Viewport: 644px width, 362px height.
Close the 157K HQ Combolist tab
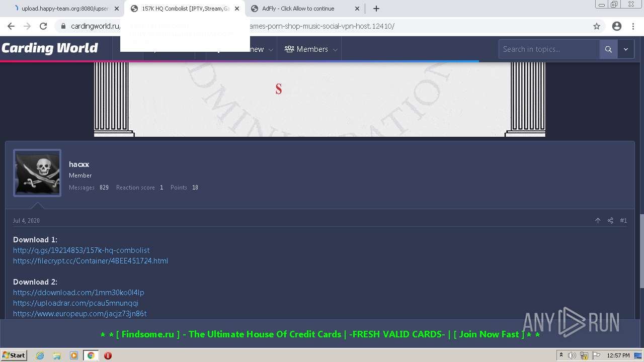pyautogui.click(x=237, y=9)
